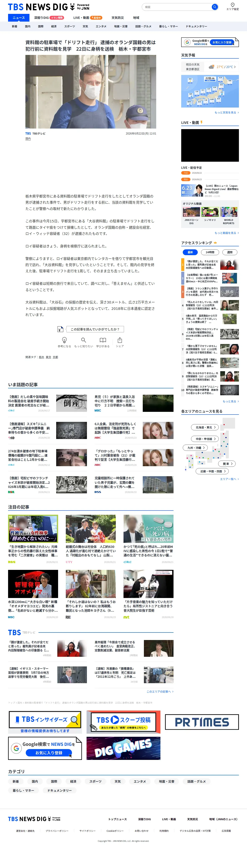Open 九州・沖縄 area news

pos(195,448)
